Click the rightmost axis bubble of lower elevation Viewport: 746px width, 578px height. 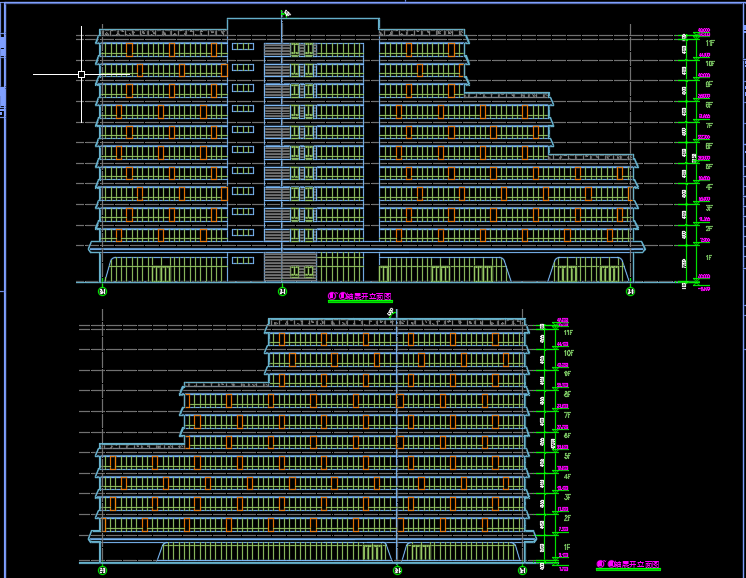pyautogui.click(x=522, y=570)
